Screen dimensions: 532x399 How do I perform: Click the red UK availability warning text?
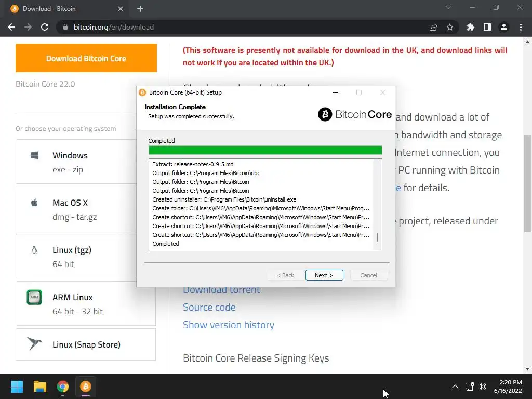pyautogui.click(x=345, y=56)
